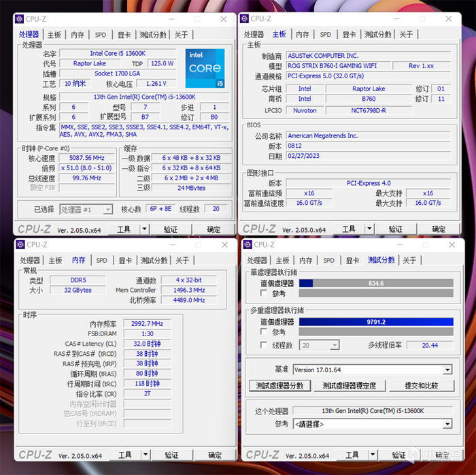The image size is (476, 475).
Task: Switch to 内存 tab in the processor window
Action: 78,35
